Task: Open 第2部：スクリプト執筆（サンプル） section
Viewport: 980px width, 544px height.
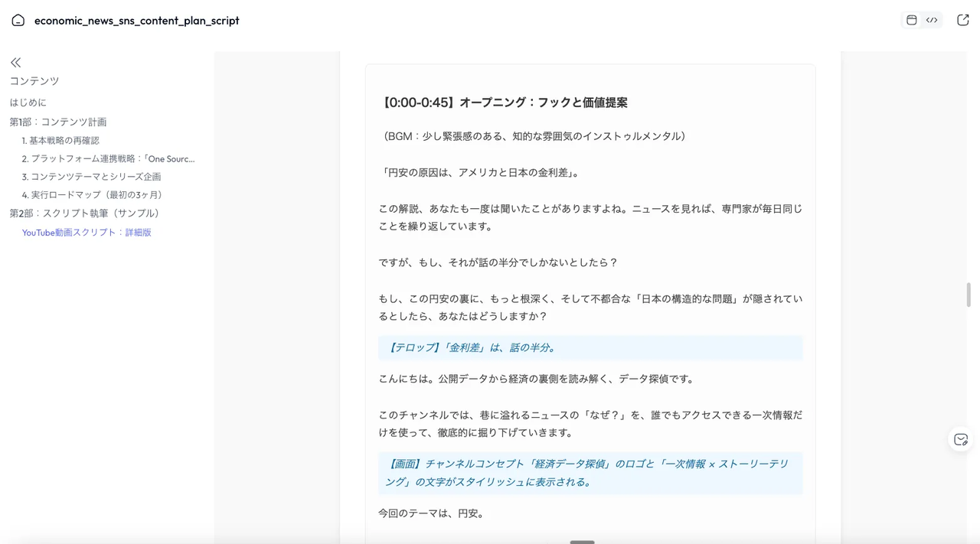Action: pos(84,213)
